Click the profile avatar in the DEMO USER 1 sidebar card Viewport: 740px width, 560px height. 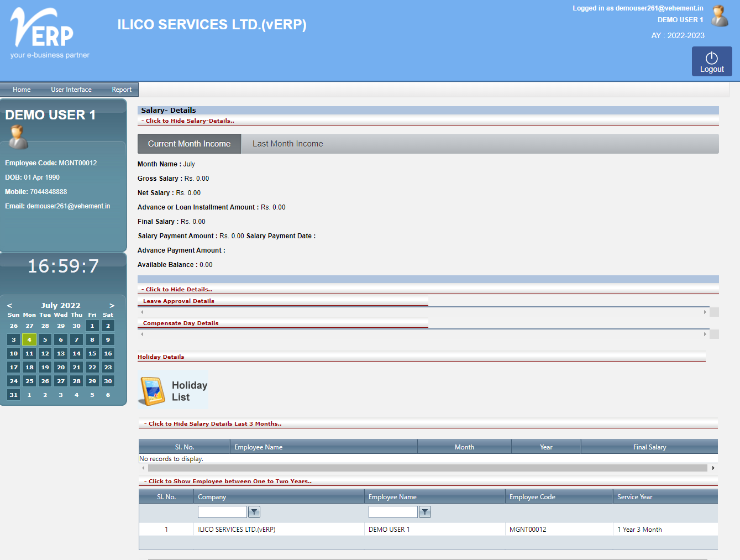[x=18, y=137]
